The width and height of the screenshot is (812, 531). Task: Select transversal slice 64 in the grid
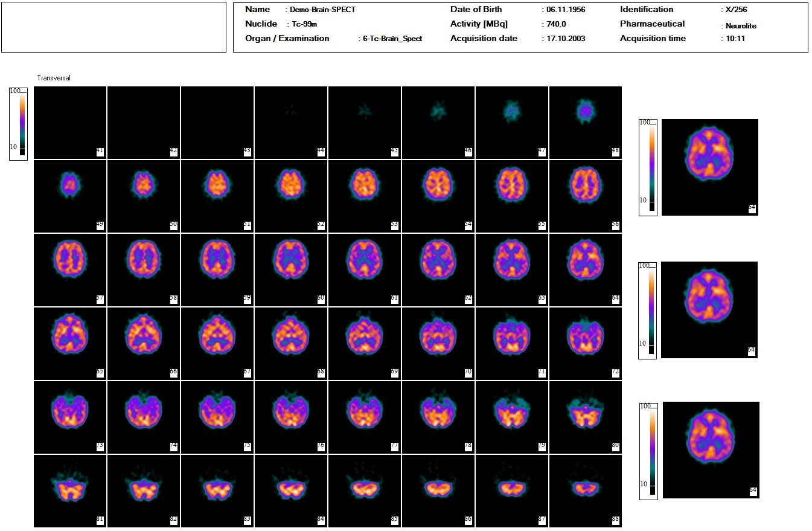tap(585, 269)
